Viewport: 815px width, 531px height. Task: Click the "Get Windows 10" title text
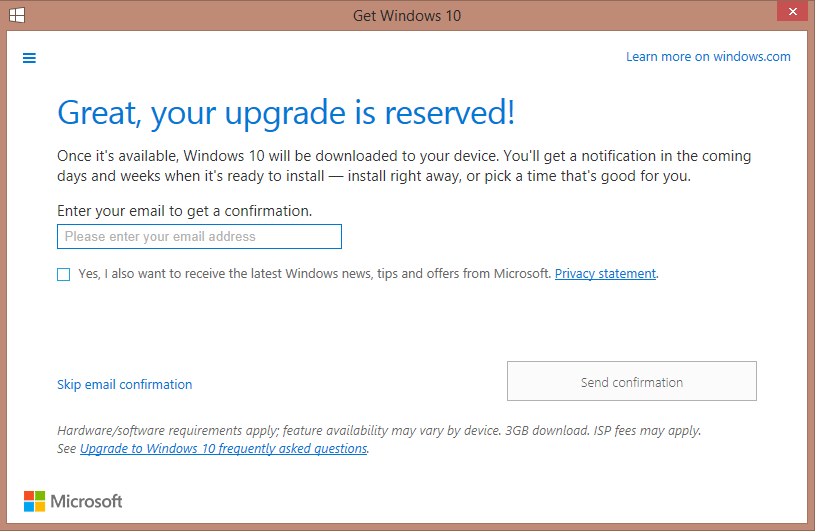pyautogui.click(x=407, y=16)
